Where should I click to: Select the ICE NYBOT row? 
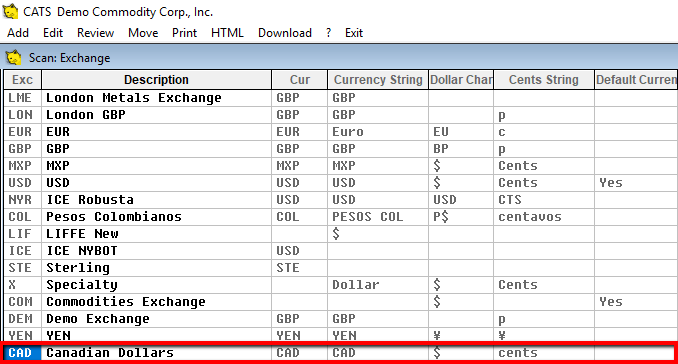(x=341, y=251)
